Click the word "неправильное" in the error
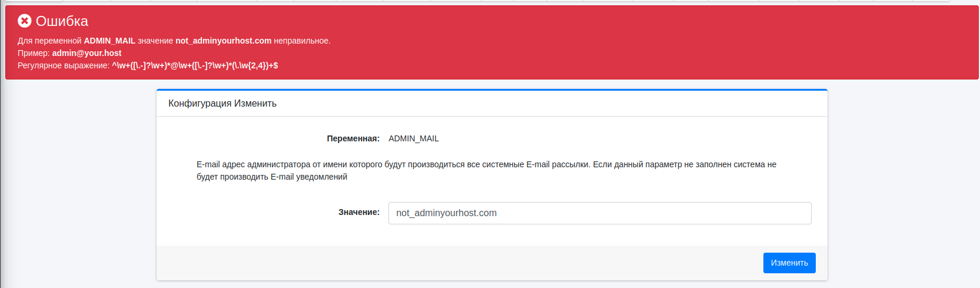Viewport: 980px width, 288px height. 302,41
